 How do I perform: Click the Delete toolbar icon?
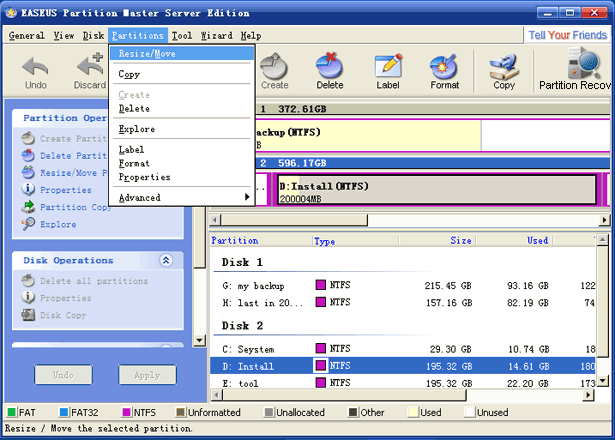(329, 66)
